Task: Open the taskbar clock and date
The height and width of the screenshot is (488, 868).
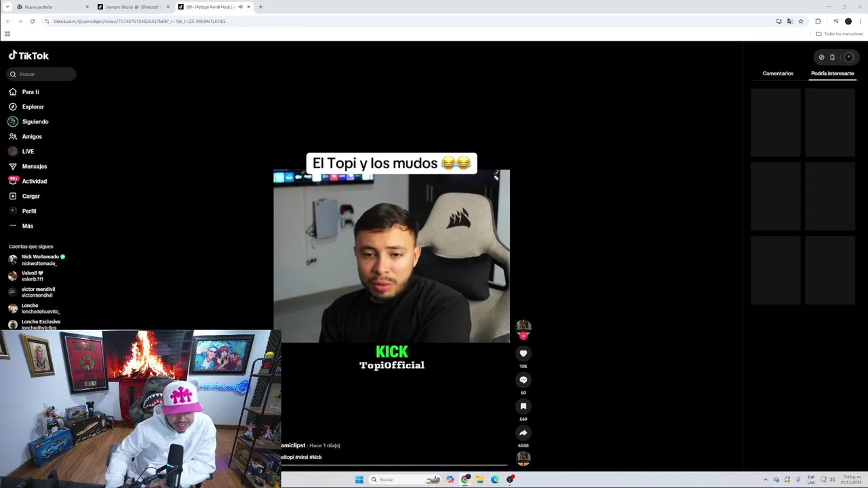Action: pos(850,479)
